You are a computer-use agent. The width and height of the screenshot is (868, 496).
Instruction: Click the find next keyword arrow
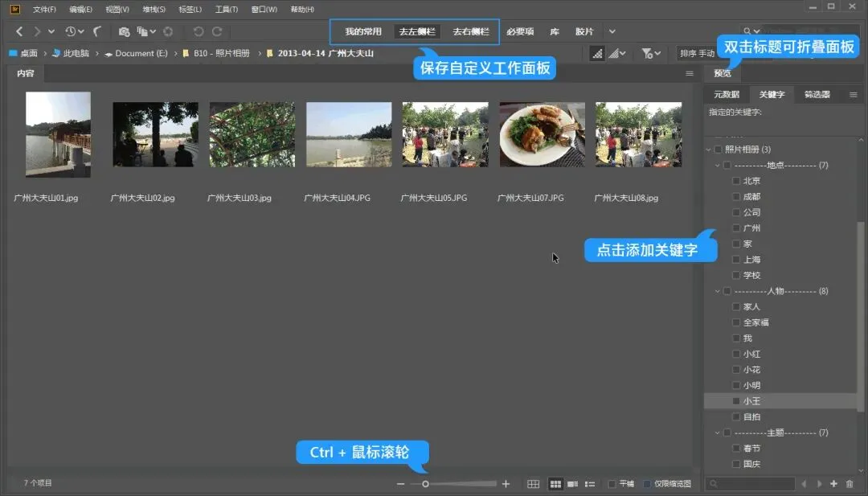coord(819,484)
